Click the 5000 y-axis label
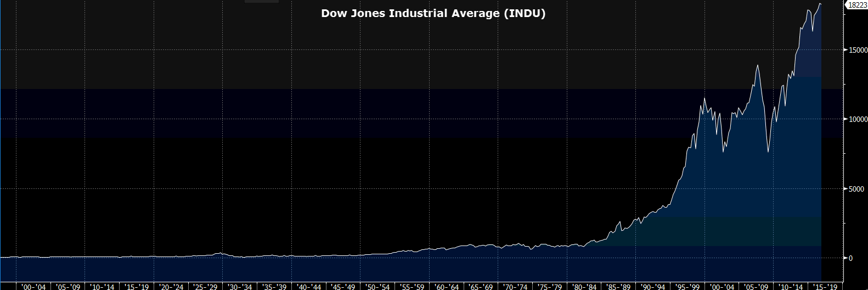The width and height of the screenshot is (868, 290). pyautogui.click(x=856, y=189)
